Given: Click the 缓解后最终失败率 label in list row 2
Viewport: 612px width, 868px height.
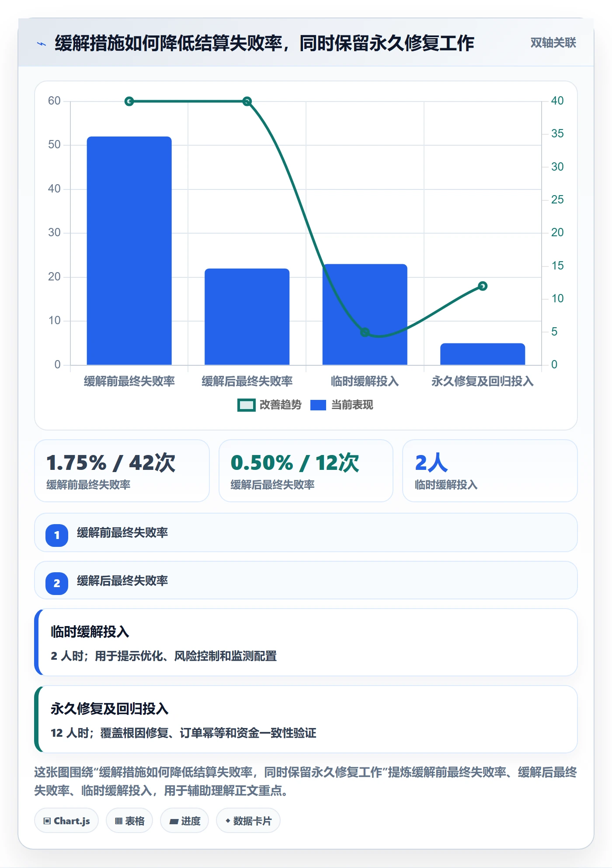Looking at the screenshot, I should point(122,581).
